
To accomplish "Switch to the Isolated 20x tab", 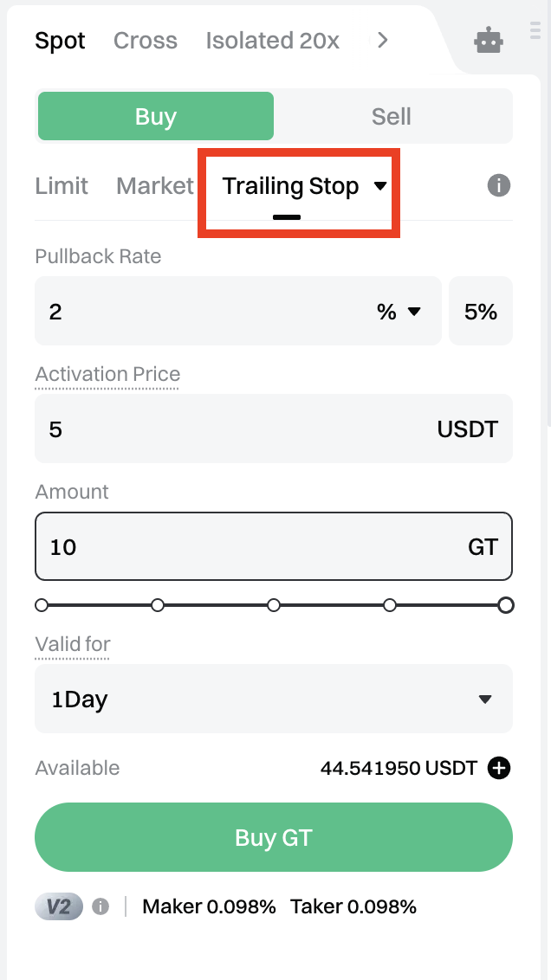I will coord(272,41).
